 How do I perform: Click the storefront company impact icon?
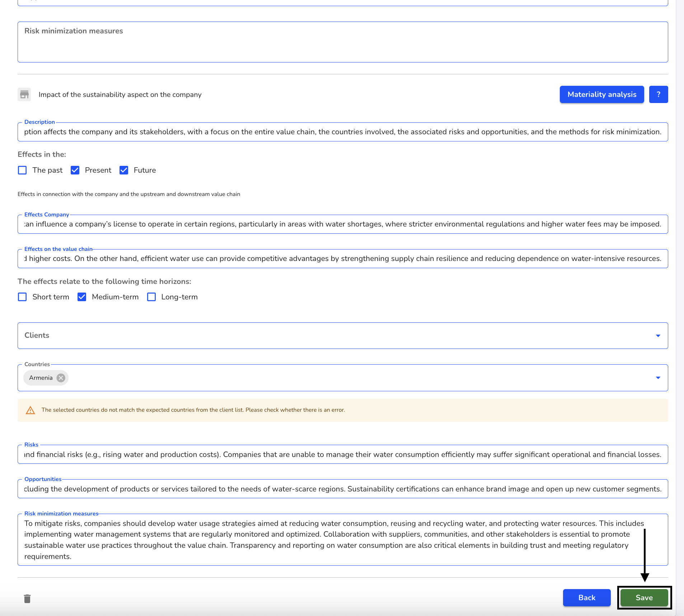(x=24, y=94)
